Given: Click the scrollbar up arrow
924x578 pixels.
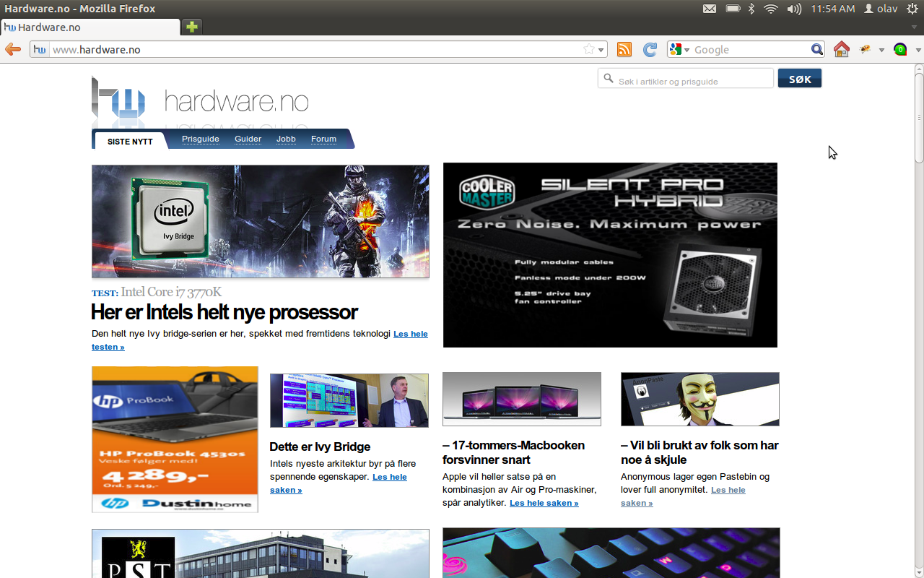Looking at the screenshot, I should pos(919,68).
